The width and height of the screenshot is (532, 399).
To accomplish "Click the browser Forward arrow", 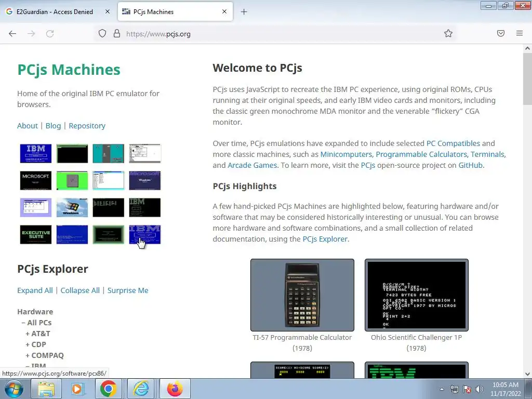I will coord(31,34).
